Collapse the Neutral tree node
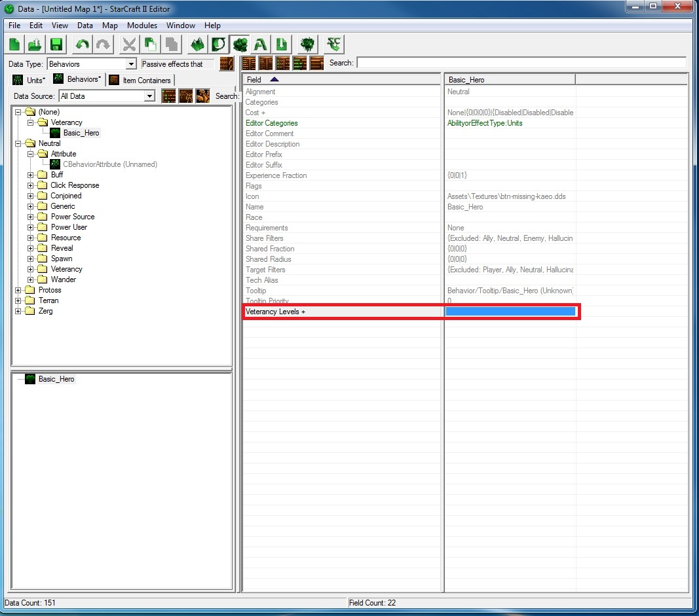699x616 pixels. (x=18, y=143)
